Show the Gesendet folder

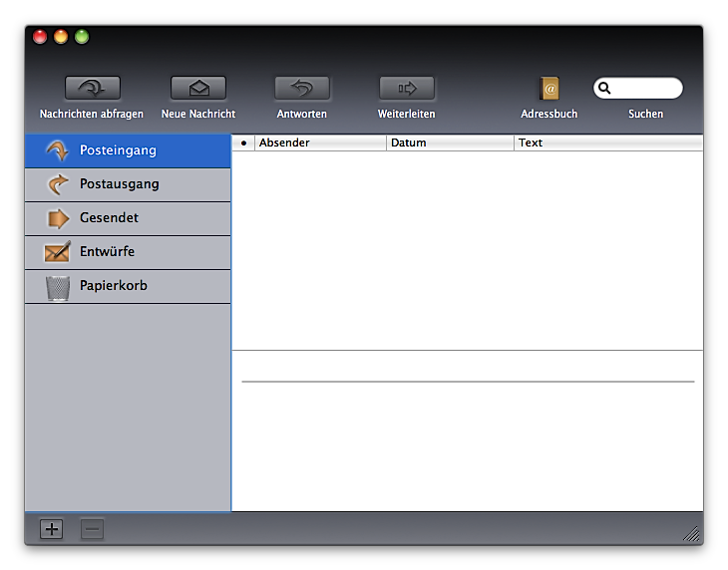tap(128, 218)
